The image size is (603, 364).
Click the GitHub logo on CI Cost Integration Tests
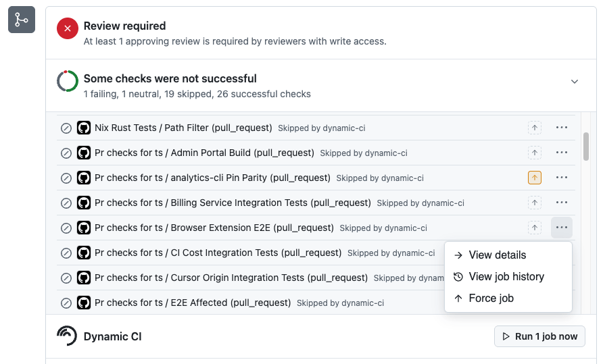point(84,253)
